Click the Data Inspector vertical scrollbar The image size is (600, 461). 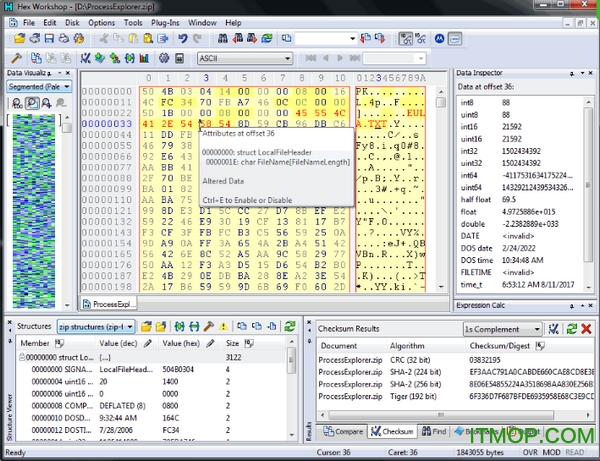click(x=589, y=195)
